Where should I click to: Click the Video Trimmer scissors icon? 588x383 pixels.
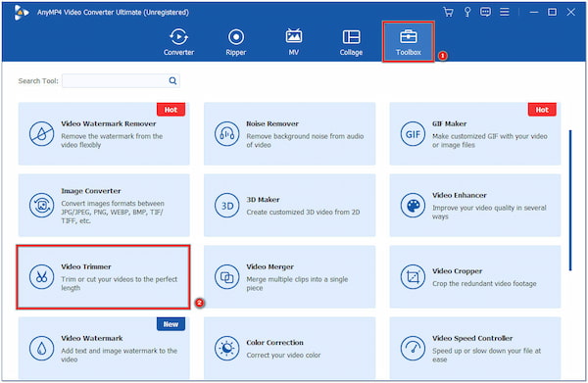click(x=41, y=277)
